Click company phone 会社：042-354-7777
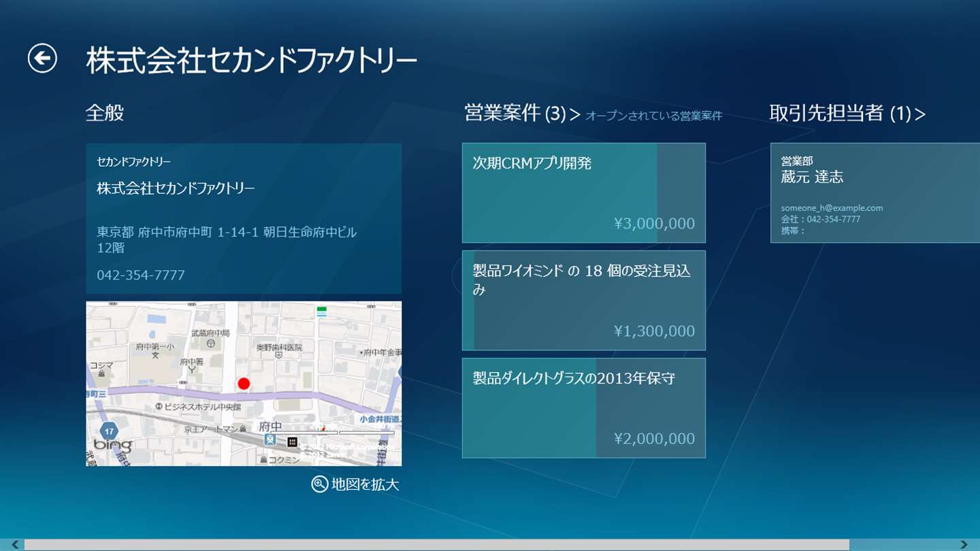 point(821,219)
